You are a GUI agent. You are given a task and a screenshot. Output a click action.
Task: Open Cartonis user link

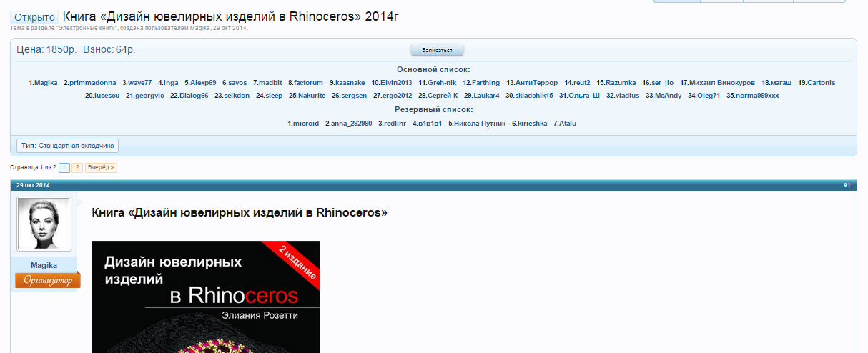tap(821, 83)
